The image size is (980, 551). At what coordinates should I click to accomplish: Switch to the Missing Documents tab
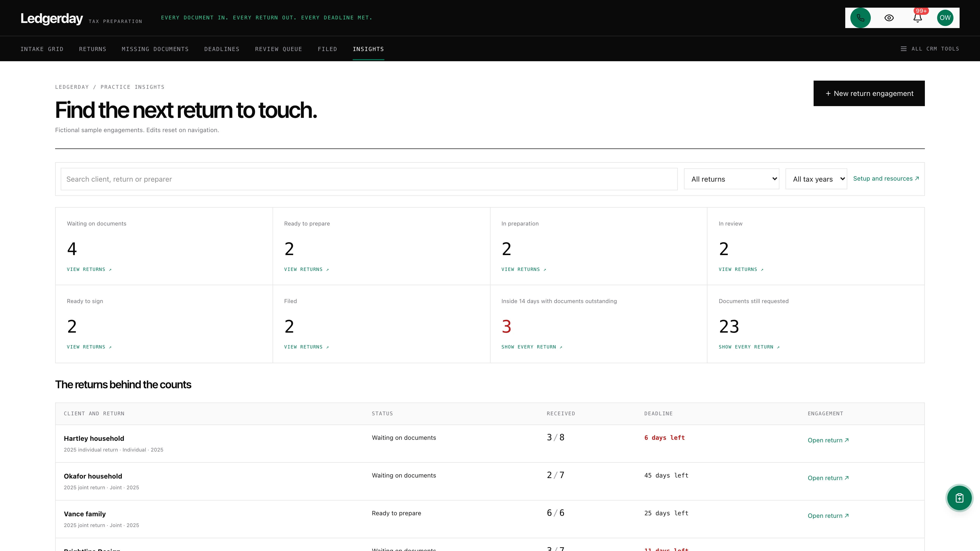[155, 49]
